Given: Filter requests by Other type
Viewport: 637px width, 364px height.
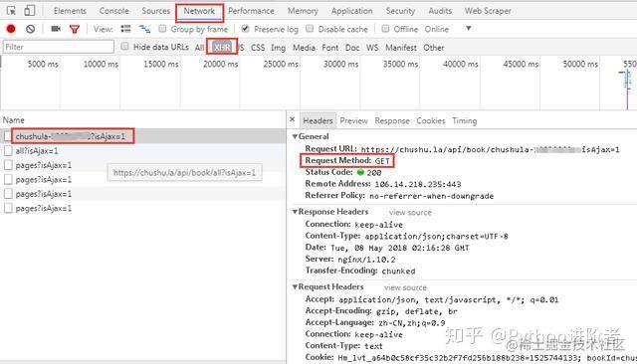Looking at the screenshot, I should coord(434,48).
